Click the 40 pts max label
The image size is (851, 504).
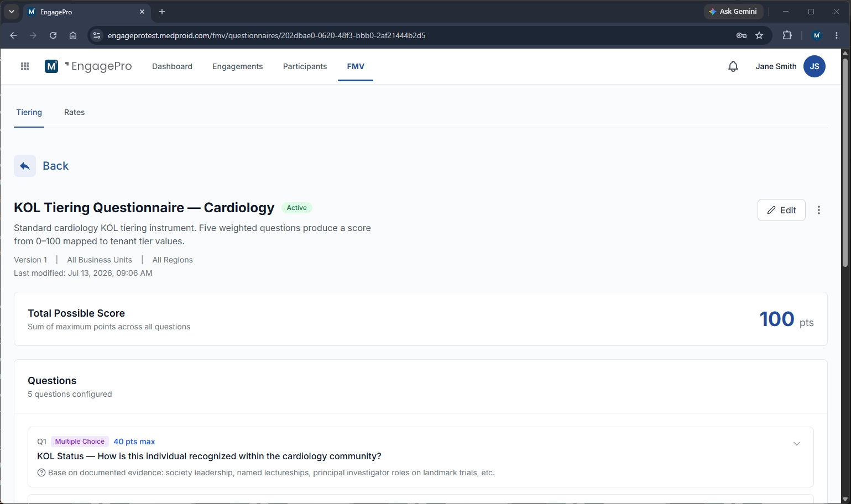134,442
